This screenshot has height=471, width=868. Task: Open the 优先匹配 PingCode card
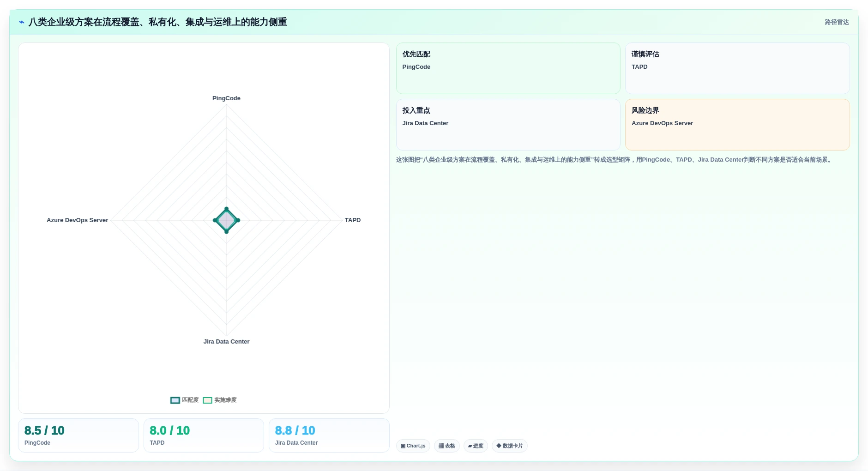pyautogui.click(x=508, y=68)
